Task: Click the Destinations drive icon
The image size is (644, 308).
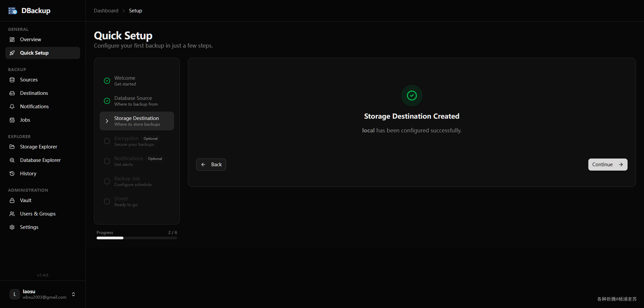Action: [x=12, y=93]
